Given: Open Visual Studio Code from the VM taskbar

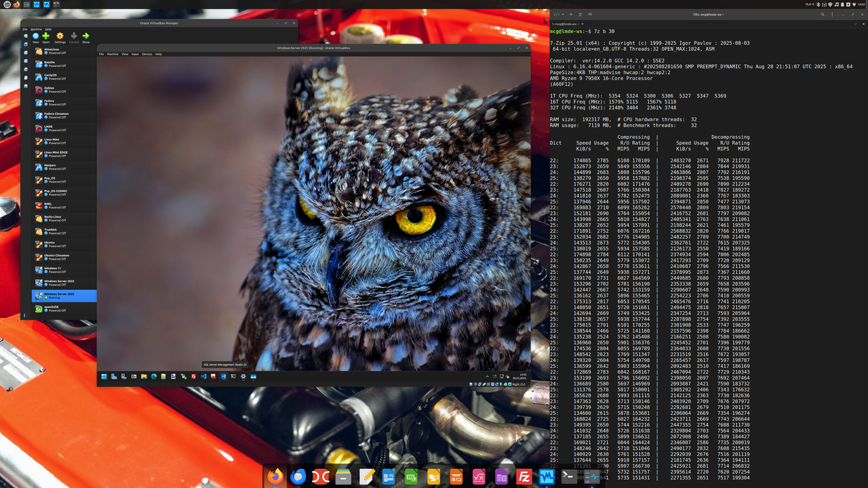Looking at the screenshot, I should click(203, 376).
